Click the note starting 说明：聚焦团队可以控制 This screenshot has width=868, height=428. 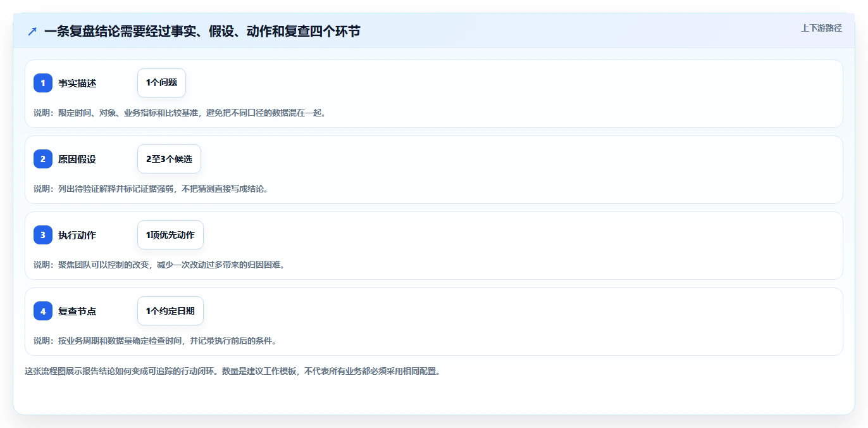click(x=159, y=265)
